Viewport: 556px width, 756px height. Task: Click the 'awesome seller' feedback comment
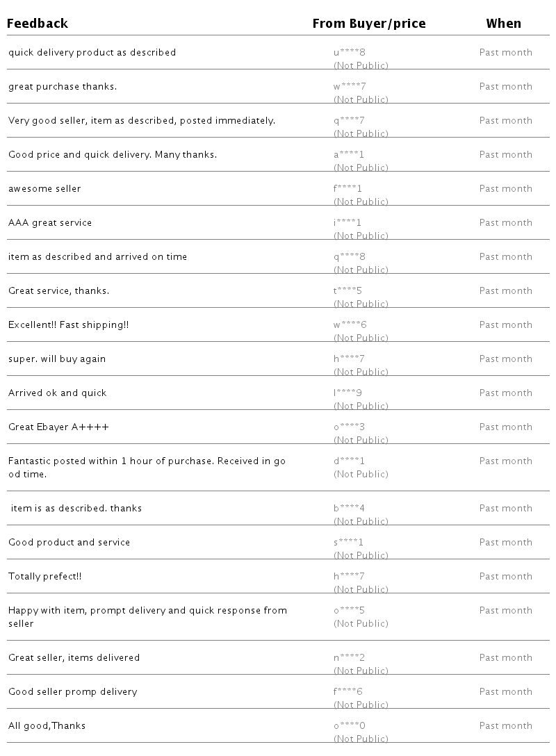pos(44,189)
